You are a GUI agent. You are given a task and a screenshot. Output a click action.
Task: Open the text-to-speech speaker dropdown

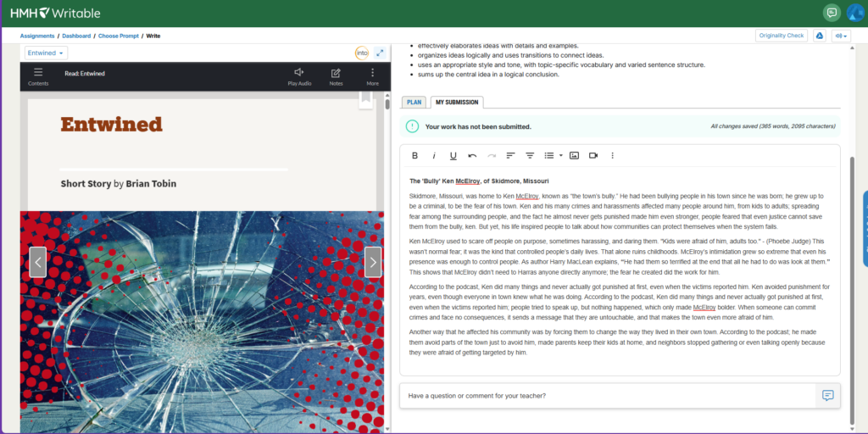[x=841, y=36]
